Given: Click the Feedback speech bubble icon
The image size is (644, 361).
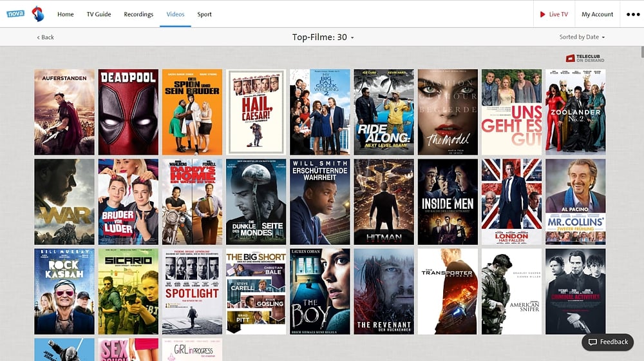Looking at the screenshot, I should 592,342.
